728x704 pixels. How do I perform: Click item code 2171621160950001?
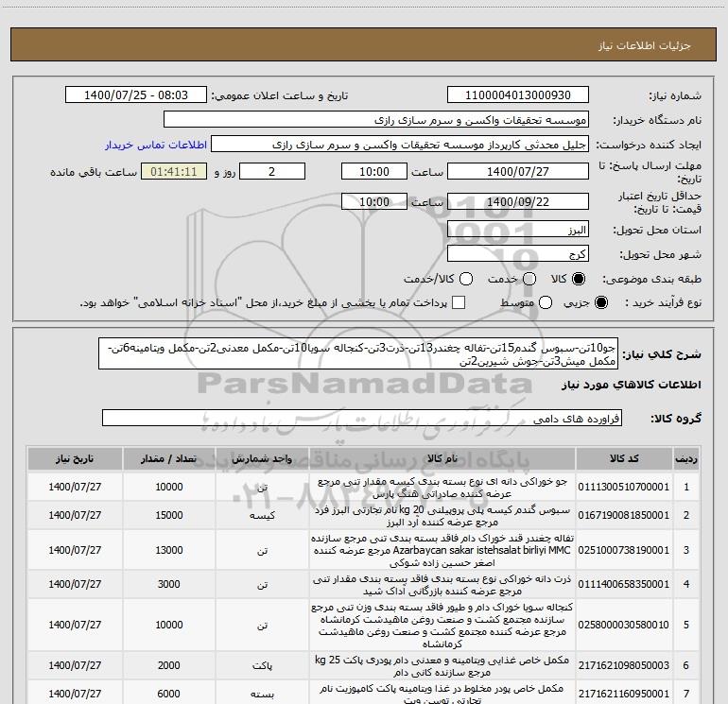pyautogui.click(x=624, y=694)
